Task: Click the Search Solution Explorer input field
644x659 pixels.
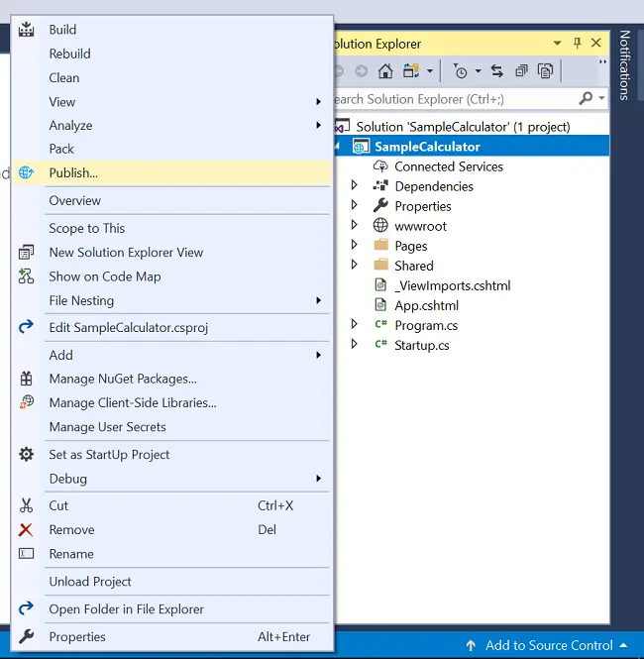Action: [x=454, y=99]
